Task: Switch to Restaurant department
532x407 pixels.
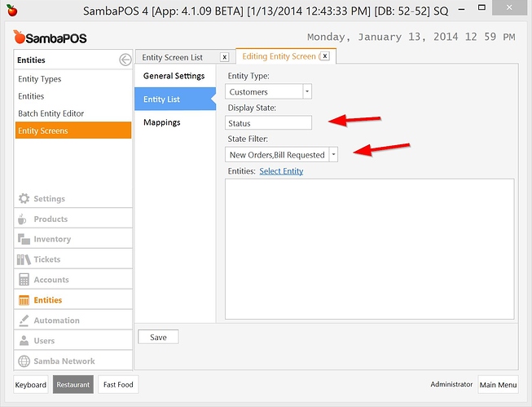Action: (x=73, y=385)
